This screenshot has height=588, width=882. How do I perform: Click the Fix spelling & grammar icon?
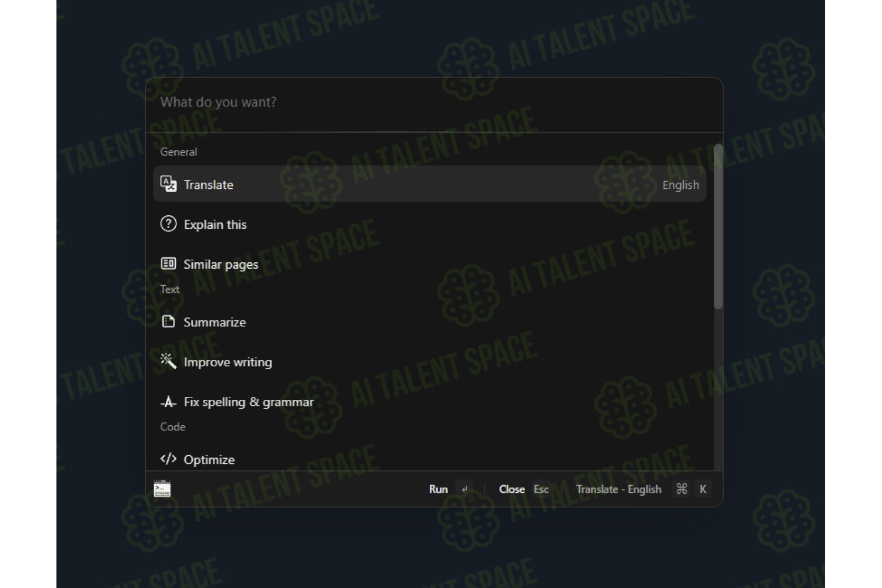pyautogui.click(x=168, y=402)
